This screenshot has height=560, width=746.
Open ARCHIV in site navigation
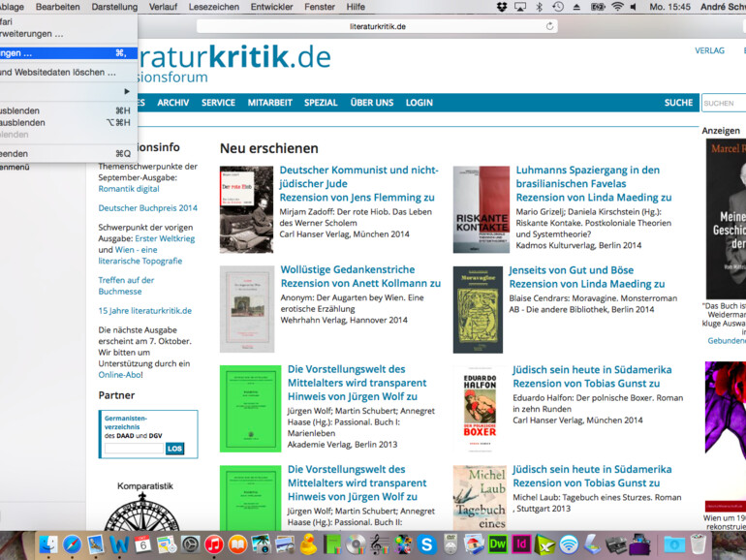173,103
